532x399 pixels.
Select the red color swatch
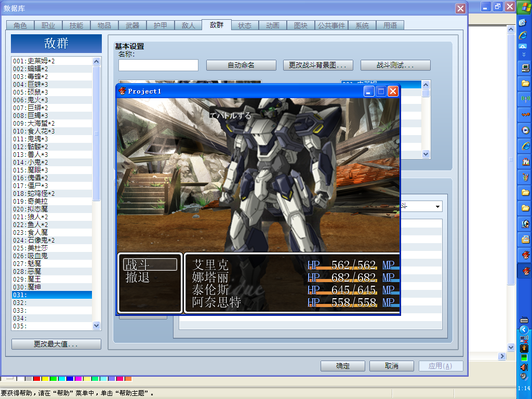point(37,379)
